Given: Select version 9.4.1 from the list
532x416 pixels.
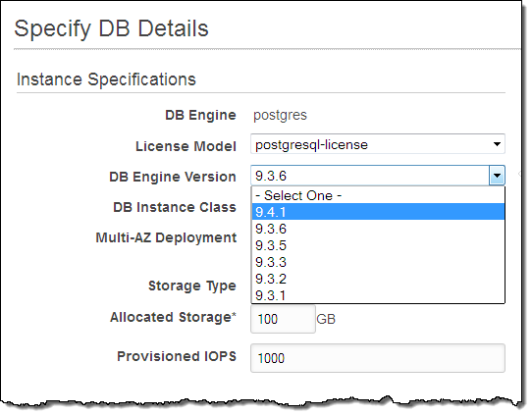Looking at the screenshot, I should pyautogui.click(x=378, y=212).
